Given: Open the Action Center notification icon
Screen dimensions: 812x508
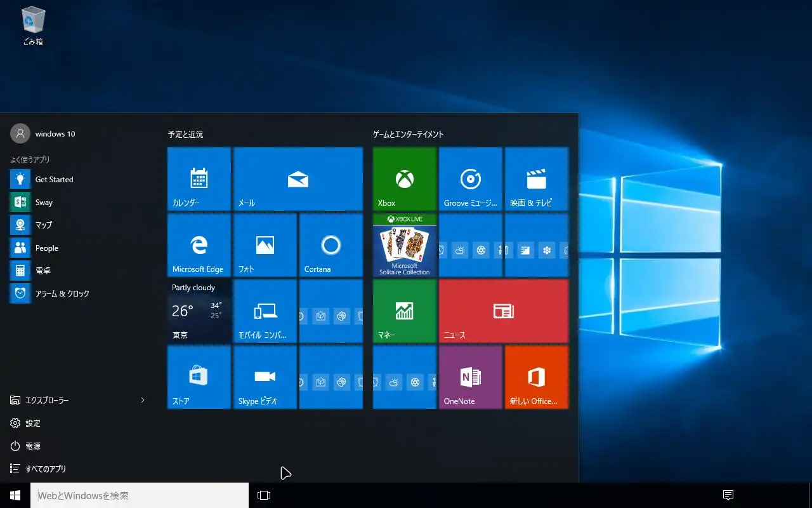Looking at the screenshot, I should [x=728, y=495].
